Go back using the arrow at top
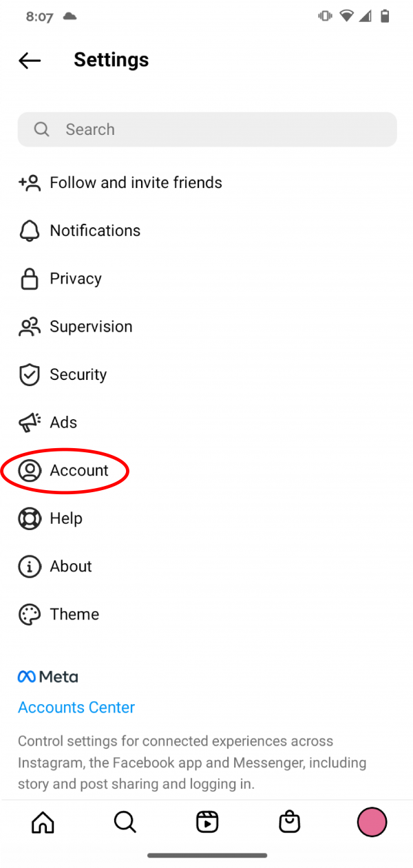Screen dimensions: 413x868 (29, 61)
